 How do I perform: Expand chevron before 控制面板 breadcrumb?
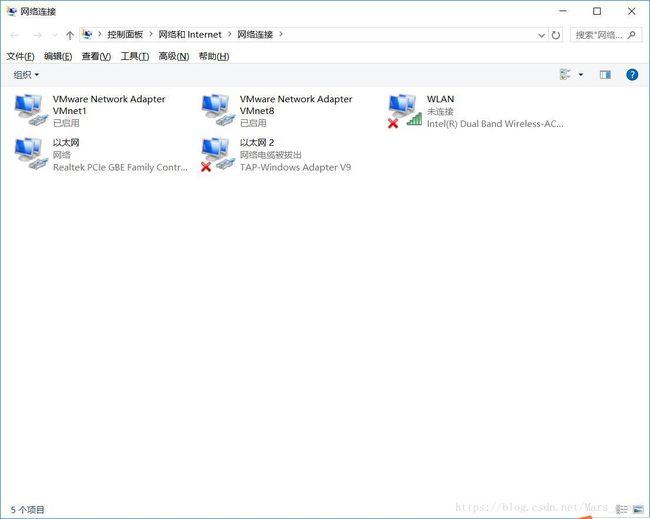point(99,34)
